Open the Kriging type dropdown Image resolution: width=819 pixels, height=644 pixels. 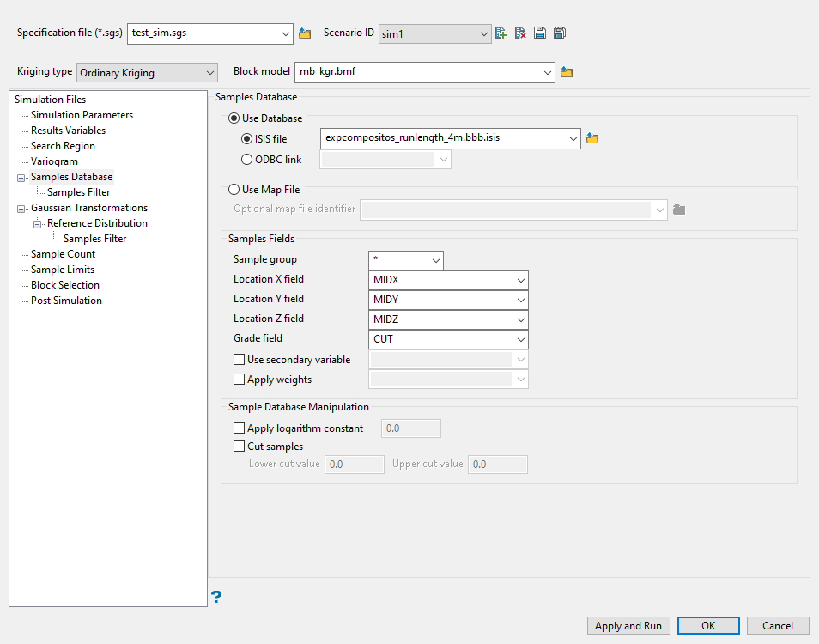tap(148, 73)
